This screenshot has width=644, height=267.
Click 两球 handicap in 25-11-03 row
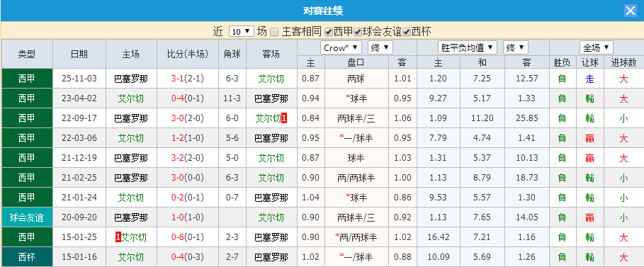pos(356,79)
